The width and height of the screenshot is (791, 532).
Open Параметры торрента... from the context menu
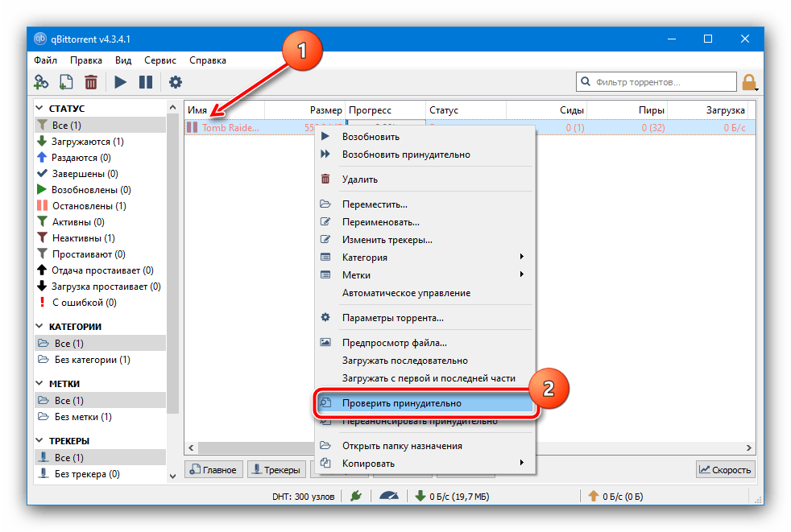(424, 318)
